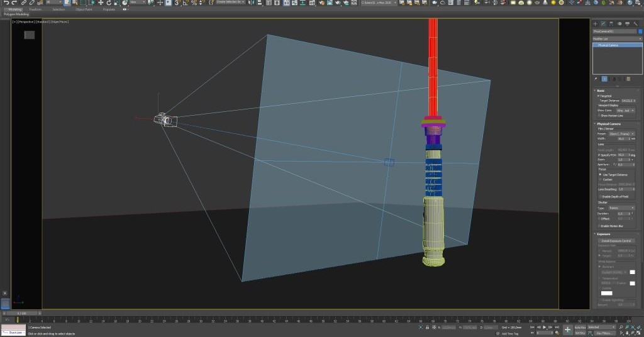Open the Modifier List dropdown
The image size is (644, 337).
pyautogui.click(x=618, y=39)
